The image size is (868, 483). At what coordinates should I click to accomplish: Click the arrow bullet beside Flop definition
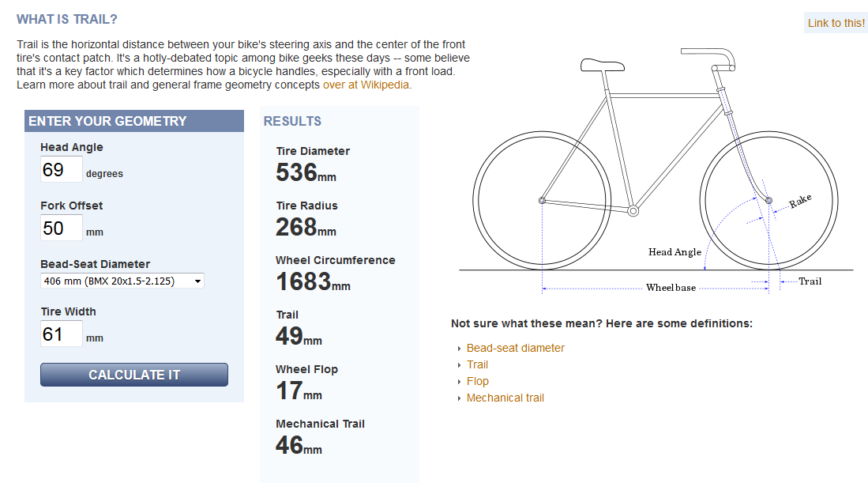pos(458,382)
